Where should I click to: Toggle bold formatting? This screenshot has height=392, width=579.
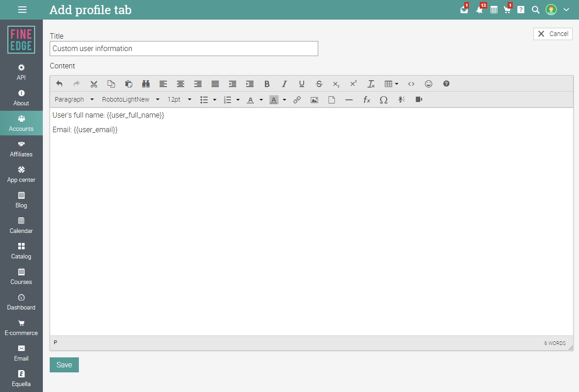point(267,84)
